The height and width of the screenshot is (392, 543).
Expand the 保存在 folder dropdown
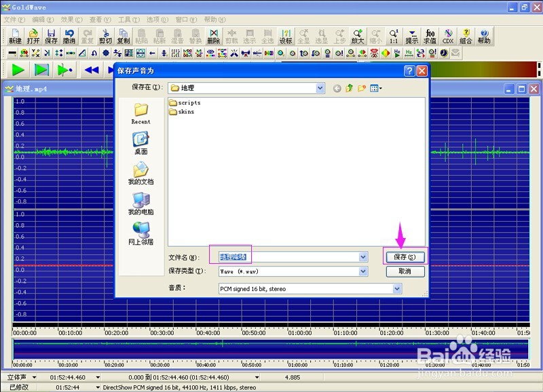[320, 88]
